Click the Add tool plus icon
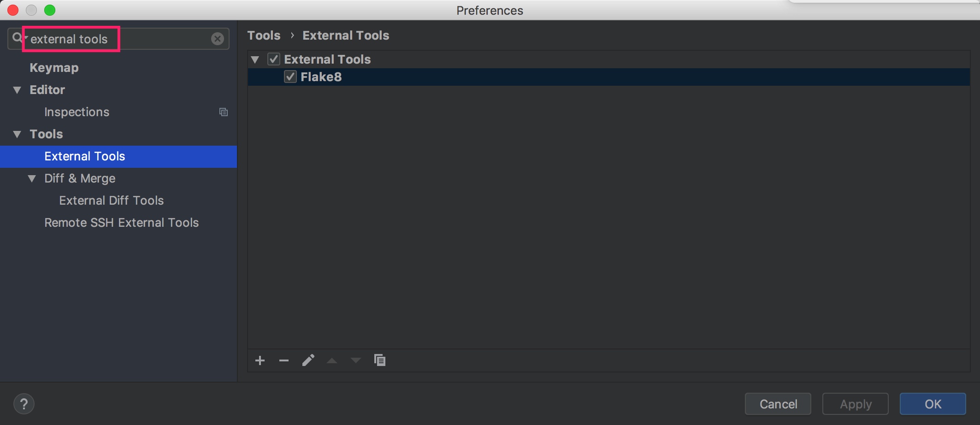This screenshot has height=425, width=980. click(260, 360)
